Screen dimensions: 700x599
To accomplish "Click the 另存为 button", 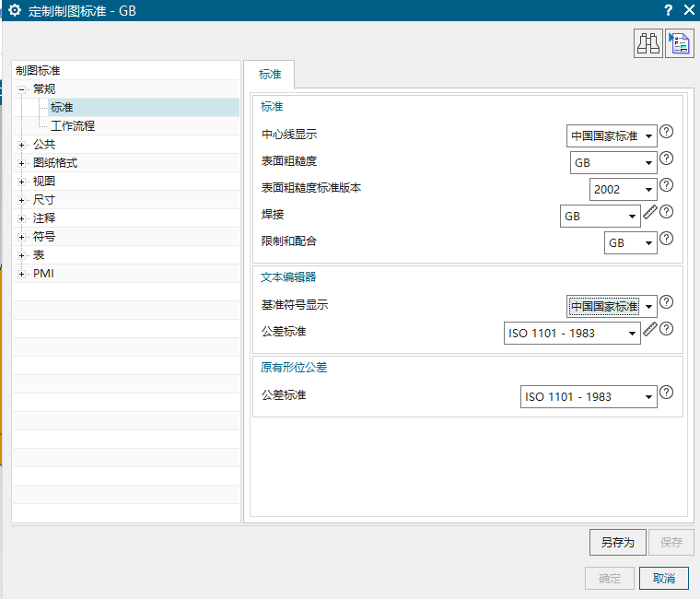I will click(617, 543).
